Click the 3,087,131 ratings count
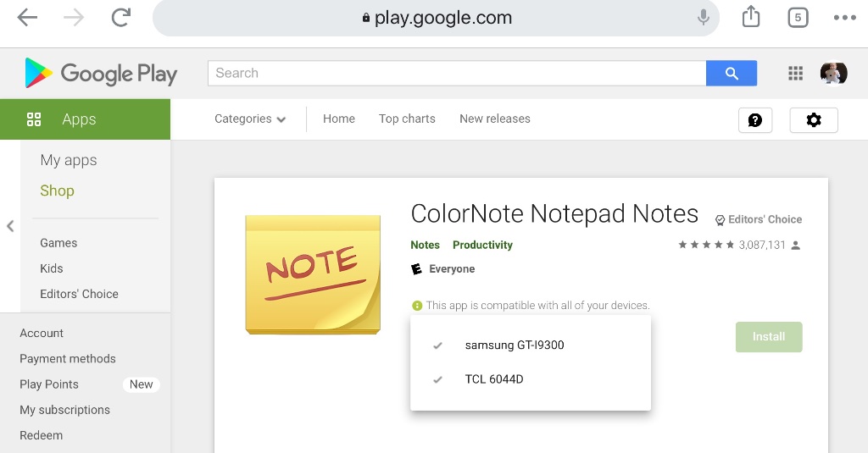This screenshot has height=453, width=868. 762,245
